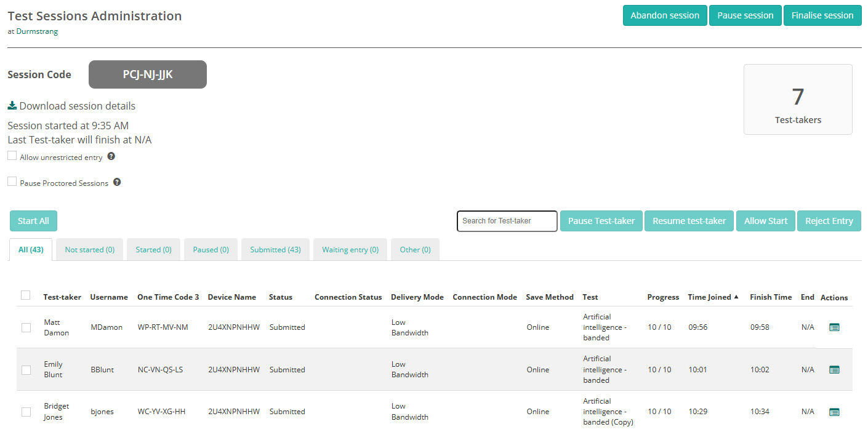Viewport: 868px width, 432px height.
Task: Open details icon for Emily Blunt row
Action: tap(834, 370)
